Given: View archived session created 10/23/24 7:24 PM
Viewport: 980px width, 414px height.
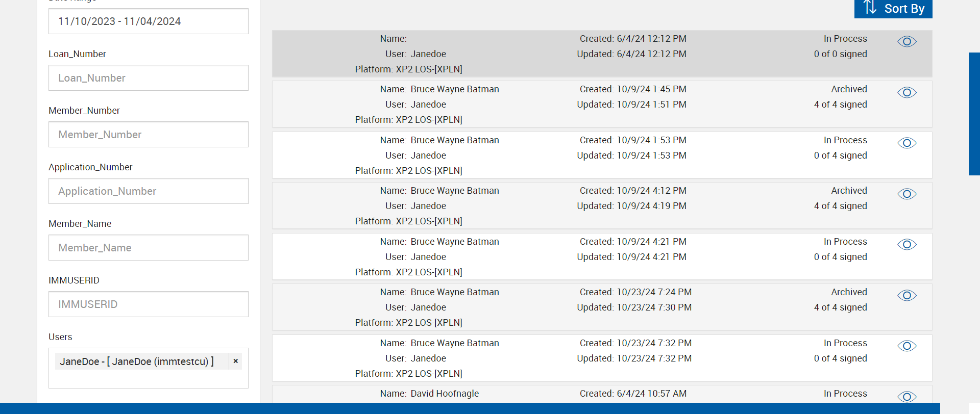Looking at the screenshot, I should point(906,295).
